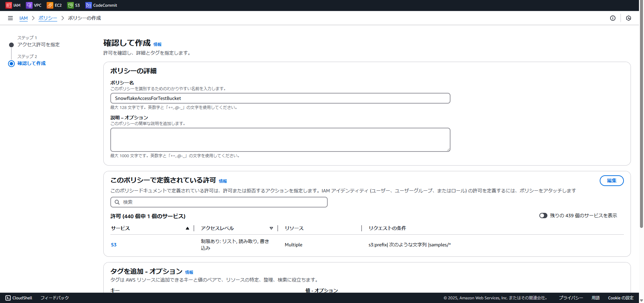Click the リクエストの条件 column header
644x303 pixels.
tap(387, 228)
